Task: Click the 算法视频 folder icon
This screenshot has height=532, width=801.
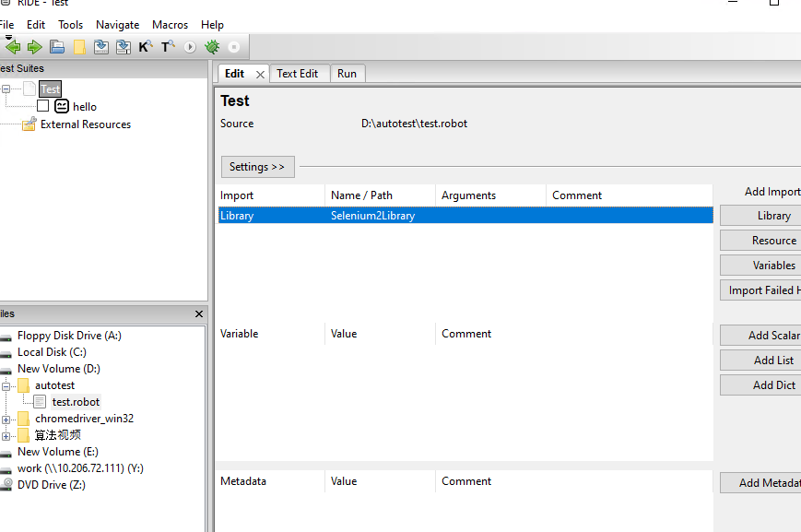Action: click(23, 435)
